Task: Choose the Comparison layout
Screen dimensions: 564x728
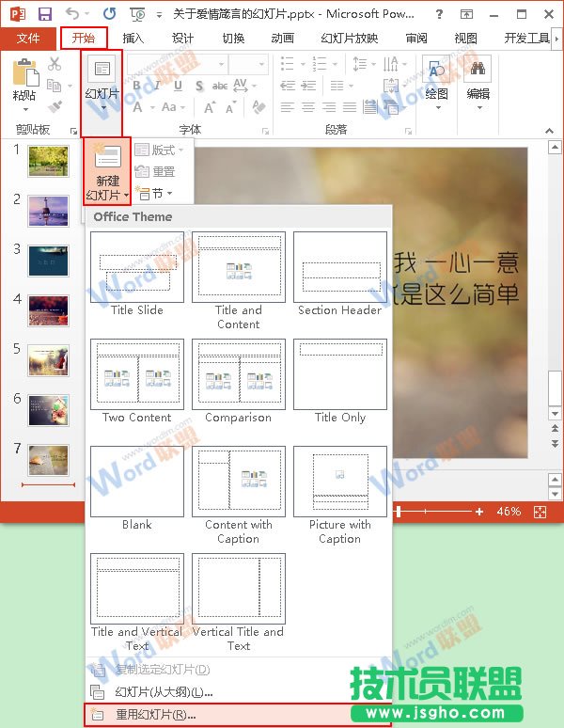Action: click(239, 381)
